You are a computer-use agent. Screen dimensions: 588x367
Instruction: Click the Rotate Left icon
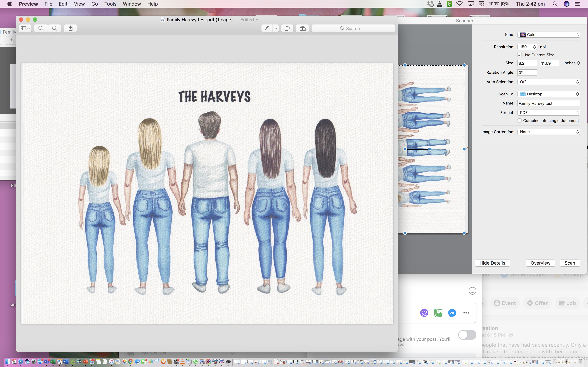point(287,28)
